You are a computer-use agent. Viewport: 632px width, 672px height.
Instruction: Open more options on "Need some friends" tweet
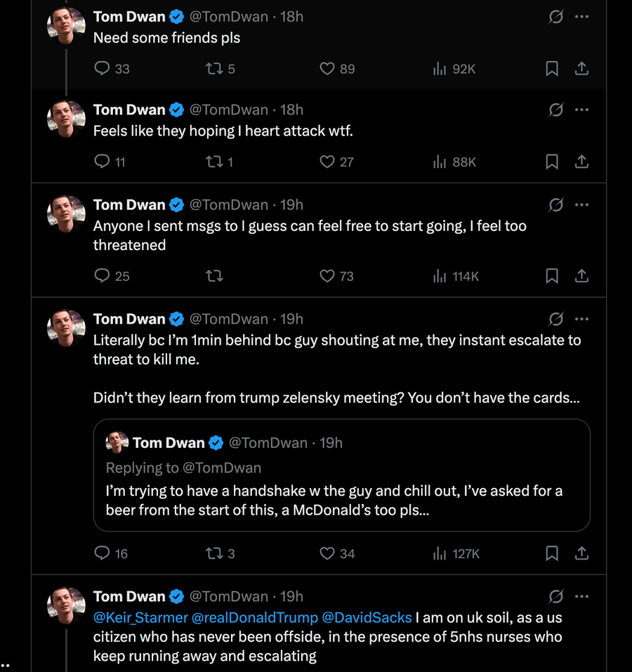pyautogui.click(x=581, y=17)
